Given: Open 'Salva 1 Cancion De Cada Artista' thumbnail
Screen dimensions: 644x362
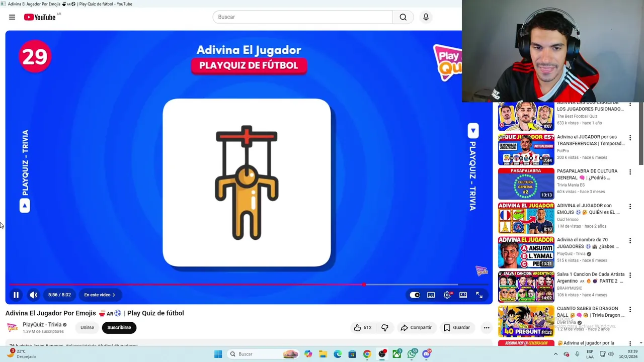Looking at the screenshot, I should 526,287.
